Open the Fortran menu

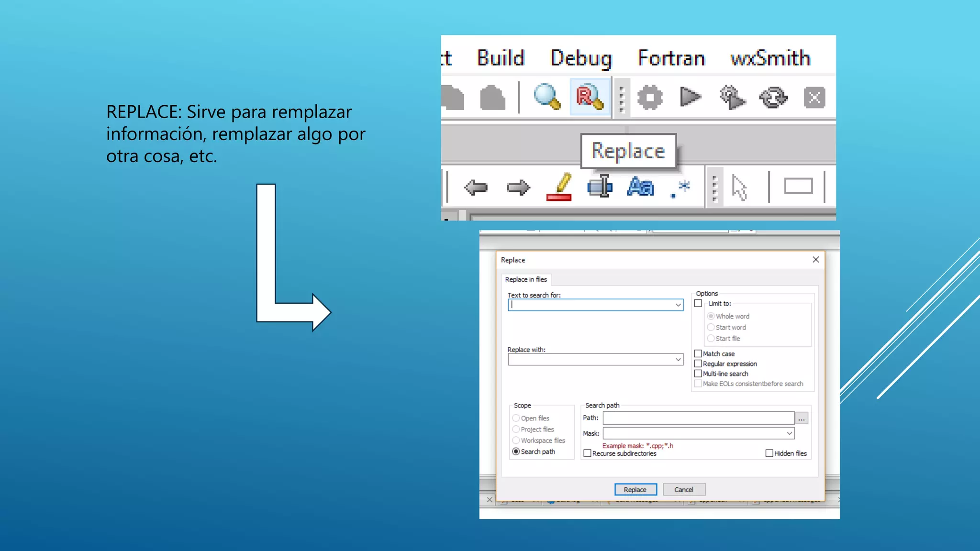[671, 58]
